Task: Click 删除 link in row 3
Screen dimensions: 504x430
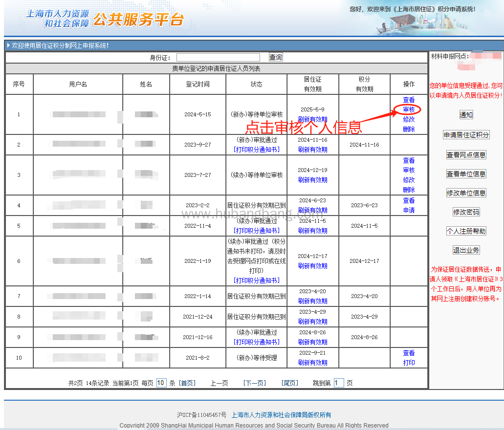Action: 409,190
